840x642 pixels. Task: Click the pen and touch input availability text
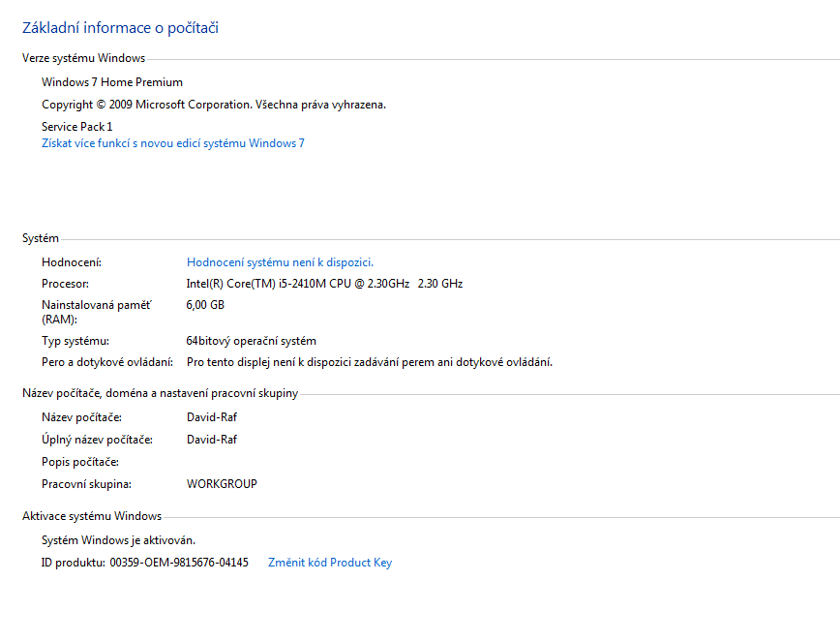(369, 362)
